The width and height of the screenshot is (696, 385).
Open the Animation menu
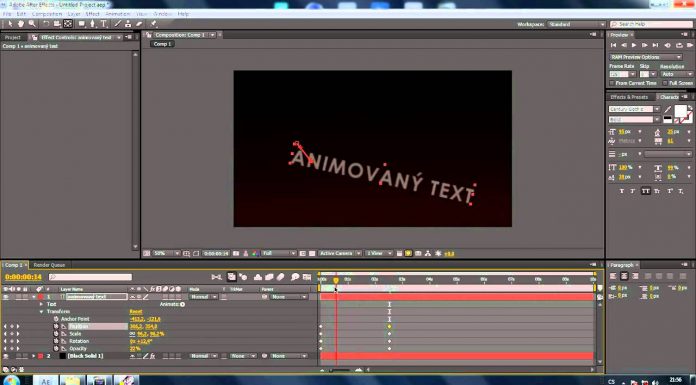click(x=117, y=14)
